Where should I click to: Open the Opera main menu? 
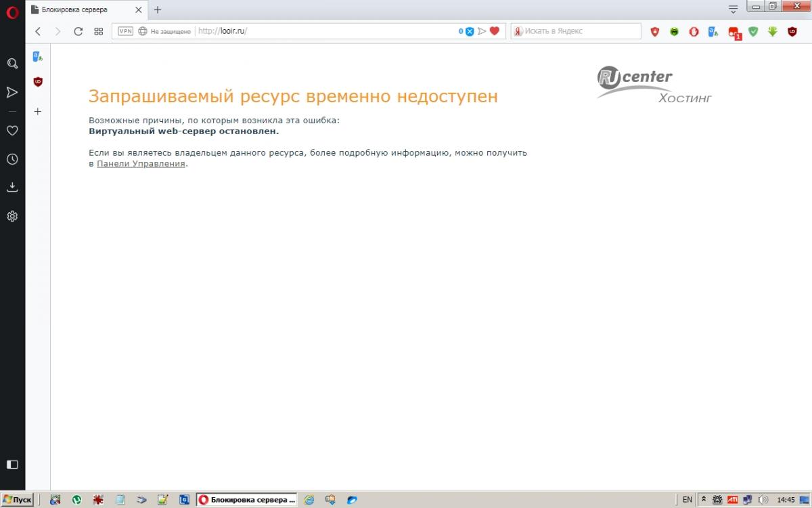(12, 12)
